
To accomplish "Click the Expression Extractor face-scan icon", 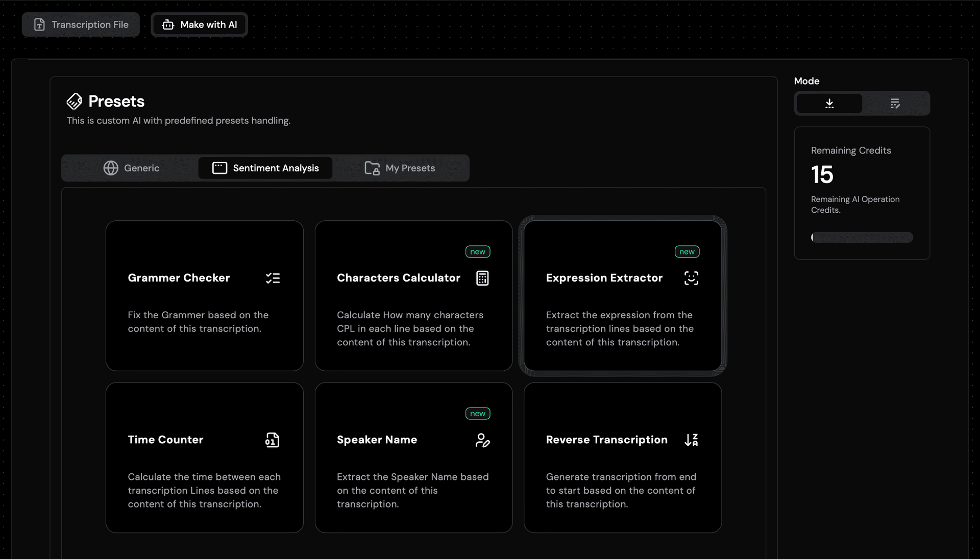I will point(691,278).
